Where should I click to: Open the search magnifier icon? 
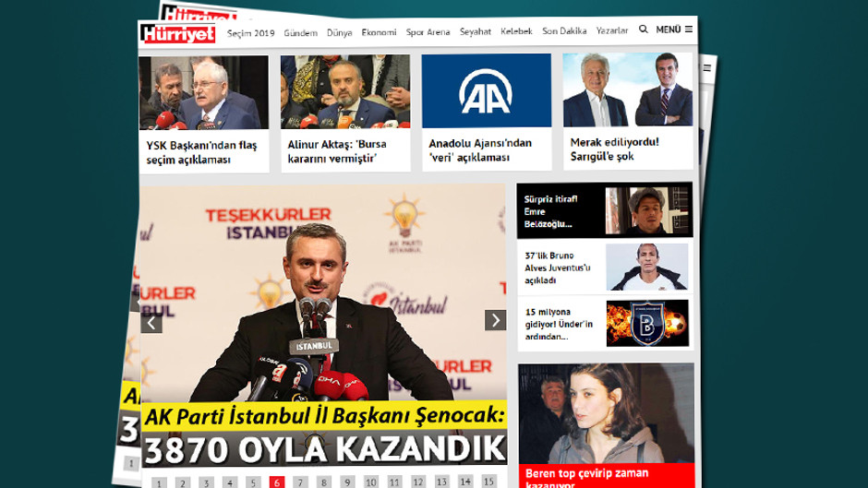pyautogui.click(x=643, y=30)
